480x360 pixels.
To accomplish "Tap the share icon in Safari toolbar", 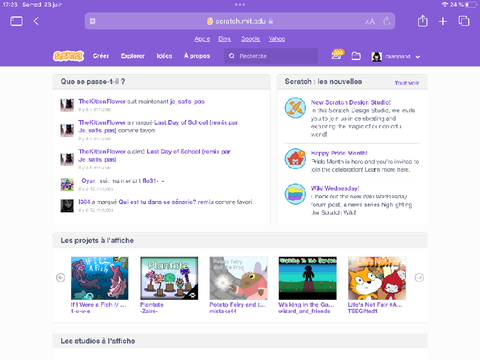I will pos(423,21).
